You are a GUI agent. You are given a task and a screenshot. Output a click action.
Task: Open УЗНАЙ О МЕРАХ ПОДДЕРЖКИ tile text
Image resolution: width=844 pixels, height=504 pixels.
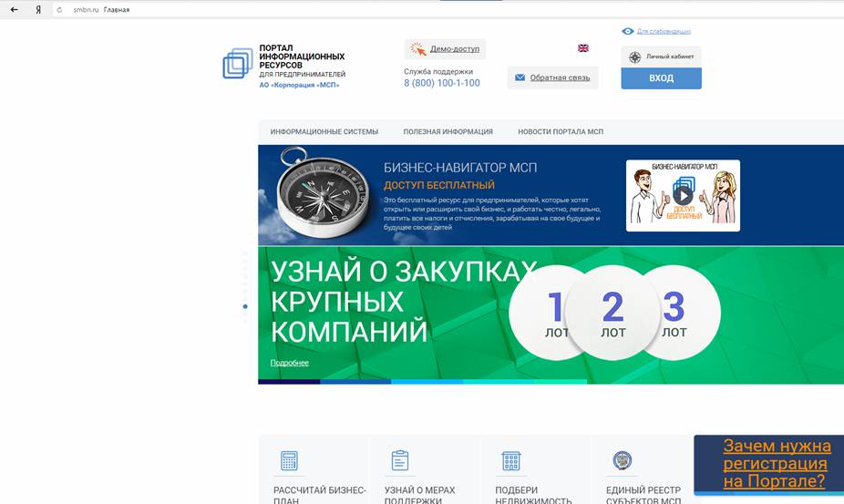point(419,496)
